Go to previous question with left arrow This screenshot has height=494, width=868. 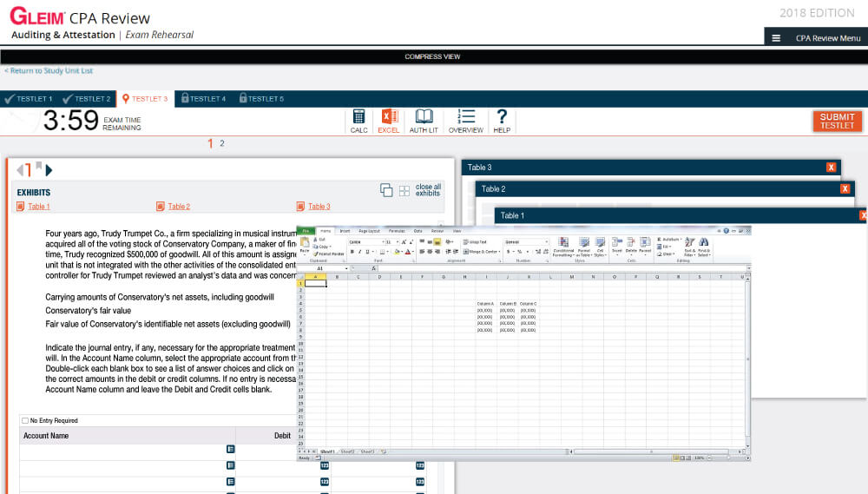20,170
